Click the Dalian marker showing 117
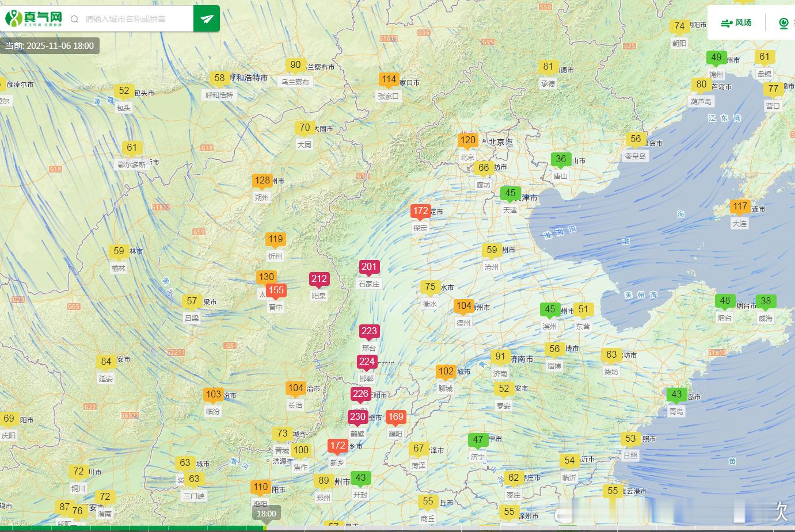The width and height of the screenshot is (795, 532). [740, 206]
